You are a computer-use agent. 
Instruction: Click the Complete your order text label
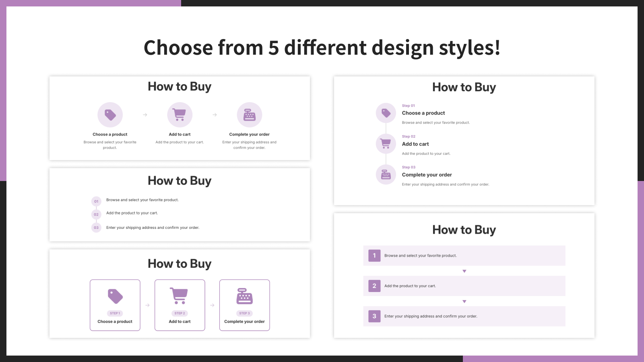pos(250,134)
